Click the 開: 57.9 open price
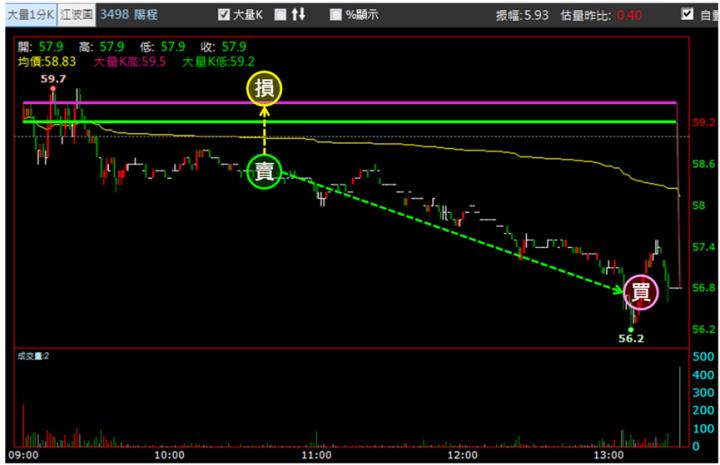The height and width of the screenshot is (465, 720). tap(40, 46)
